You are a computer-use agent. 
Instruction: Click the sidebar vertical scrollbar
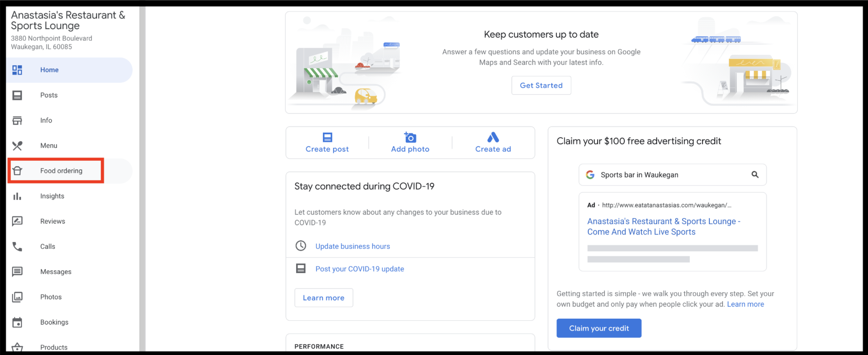[x=142, y=179]
